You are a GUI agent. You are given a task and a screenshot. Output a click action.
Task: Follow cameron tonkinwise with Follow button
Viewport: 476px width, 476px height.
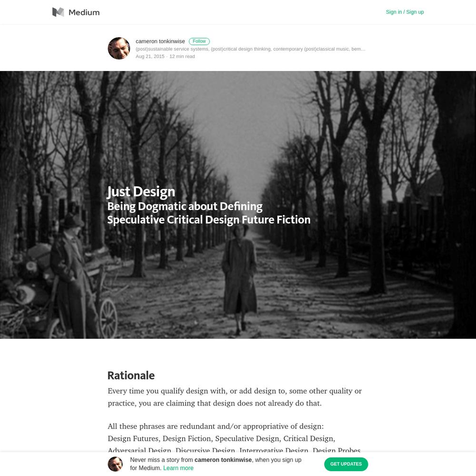[x=199, y=41]
